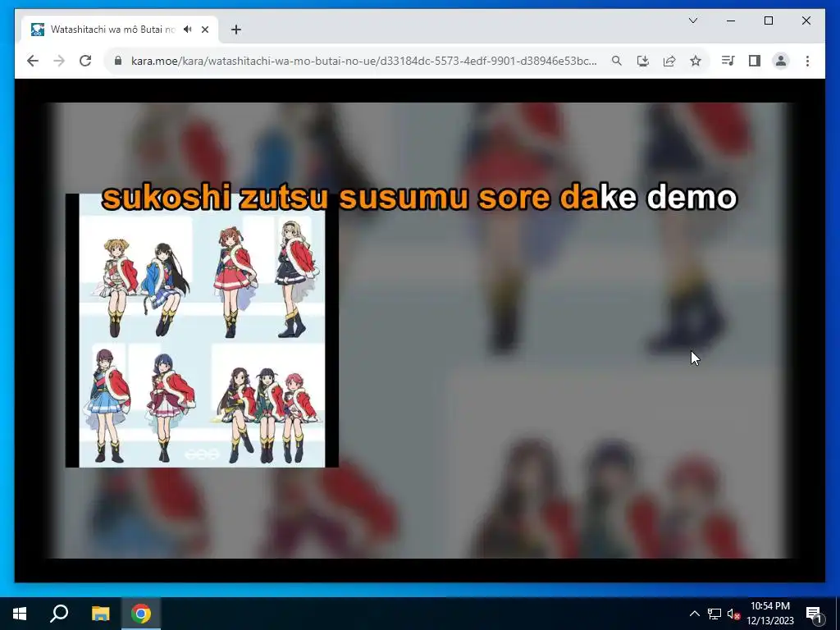Image resolution: width=840 pixels, height=630 pixels.
Task: Bookmark this tab with the star icon
Action: 696,61
